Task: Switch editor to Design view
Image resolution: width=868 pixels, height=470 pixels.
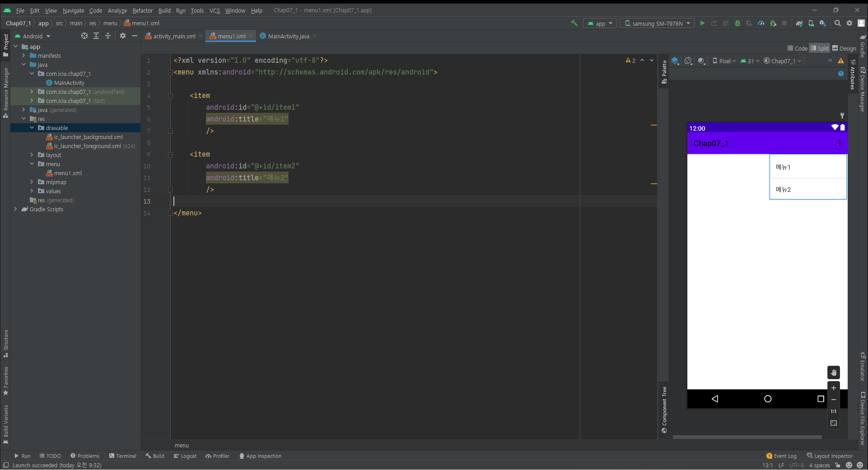Action: click(x=844, y=48)
